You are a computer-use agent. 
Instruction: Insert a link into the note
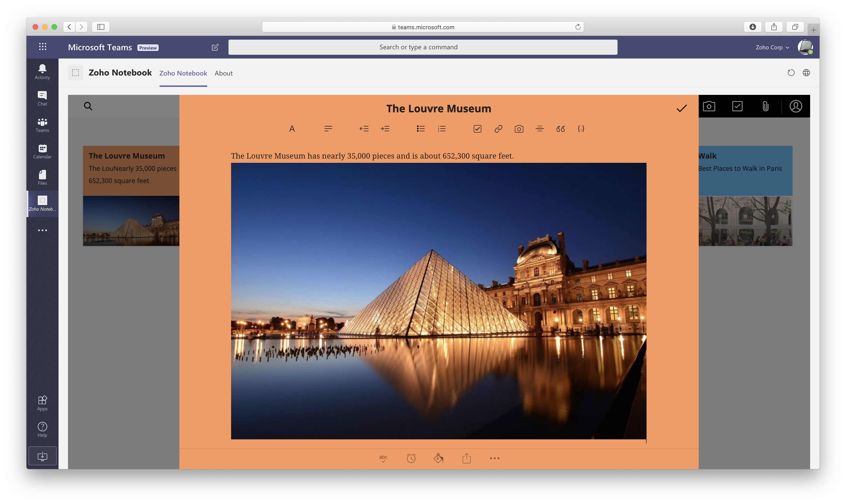498,129
